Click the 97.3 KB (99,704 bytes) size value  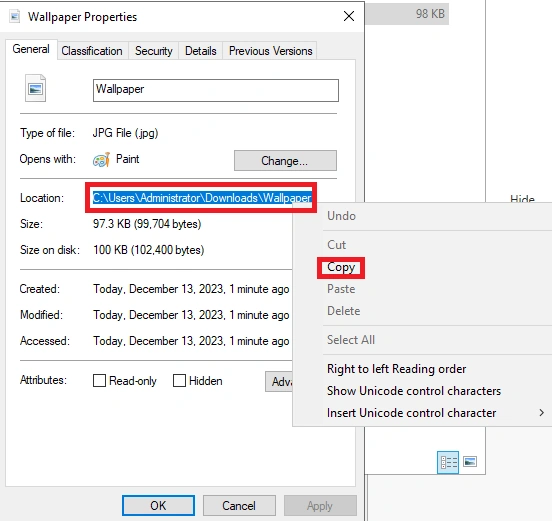pos(147,224)
